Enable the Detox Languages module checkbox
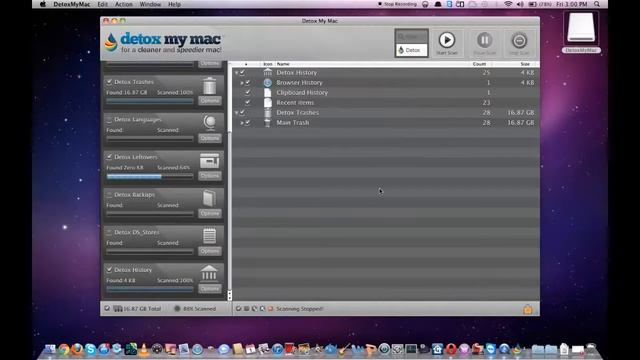 tap(109, 120)
